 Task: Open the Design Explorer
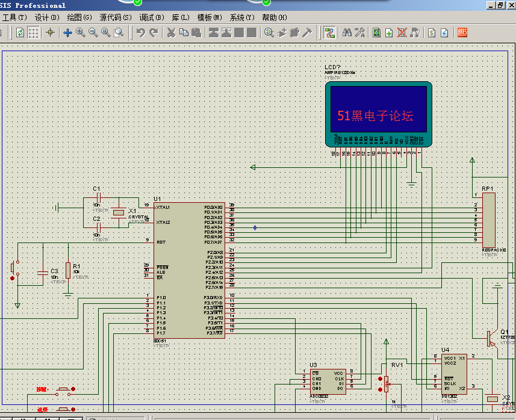pyautogui.click(x=377, y=32)
